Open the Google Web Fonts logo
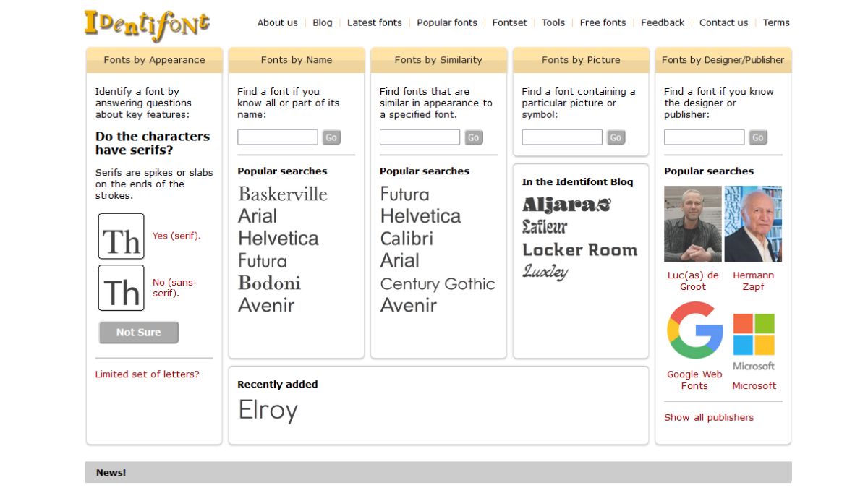The height and width of the screenshot is (488, 868). [x=694, y=331]
